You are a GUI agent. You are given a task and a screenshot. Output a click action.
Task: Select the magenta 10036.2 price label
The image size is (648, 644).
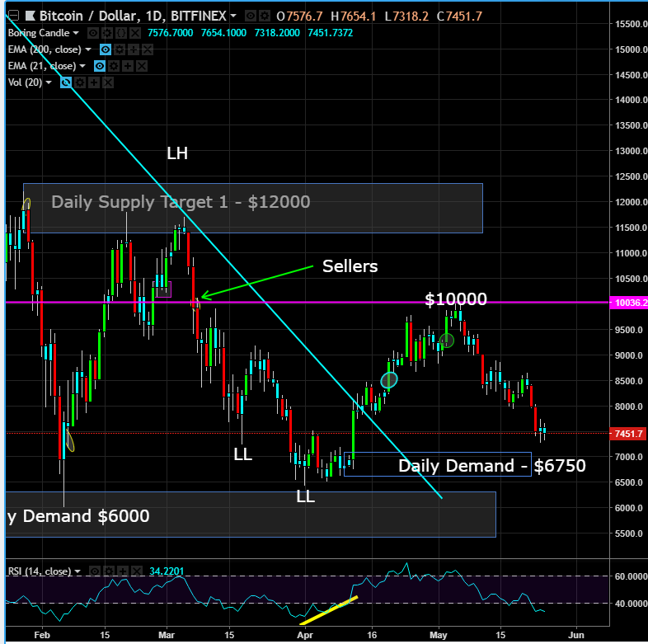(629, 303)
